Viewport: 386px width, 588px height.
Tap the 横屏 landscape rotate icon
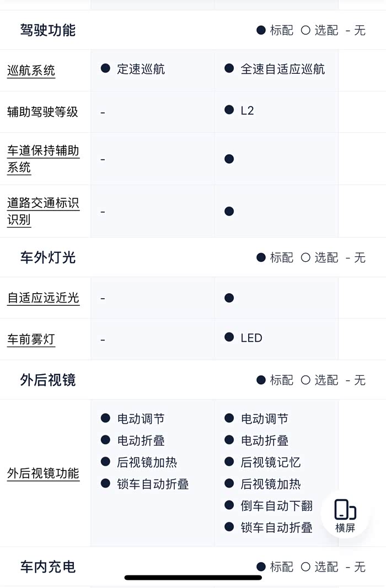pyautogui.click(x=345, y=515)
